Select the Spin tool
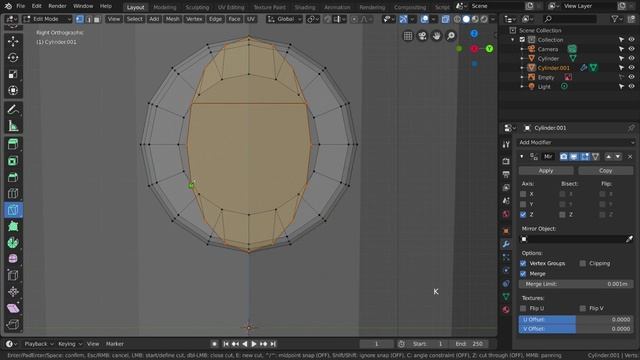Viewport: 640px width, 360px height. point(13,243)
